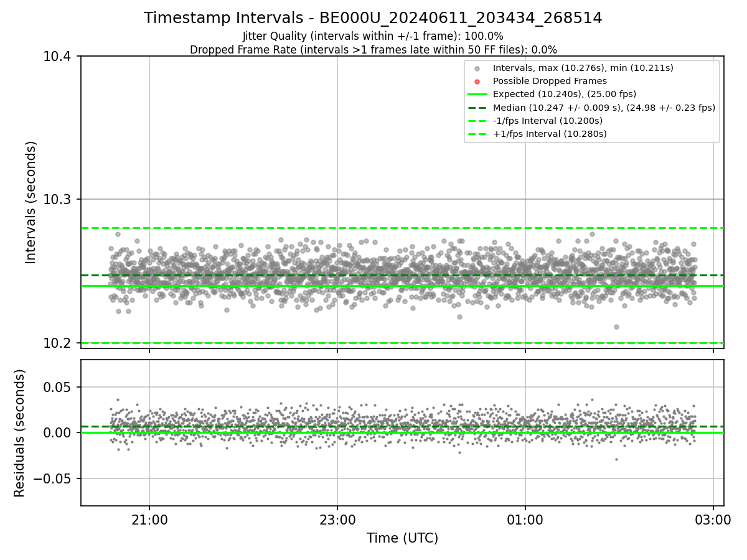
Task: Click legend entry 'Possible Dropped Frames'
Action: click(550, 81)
